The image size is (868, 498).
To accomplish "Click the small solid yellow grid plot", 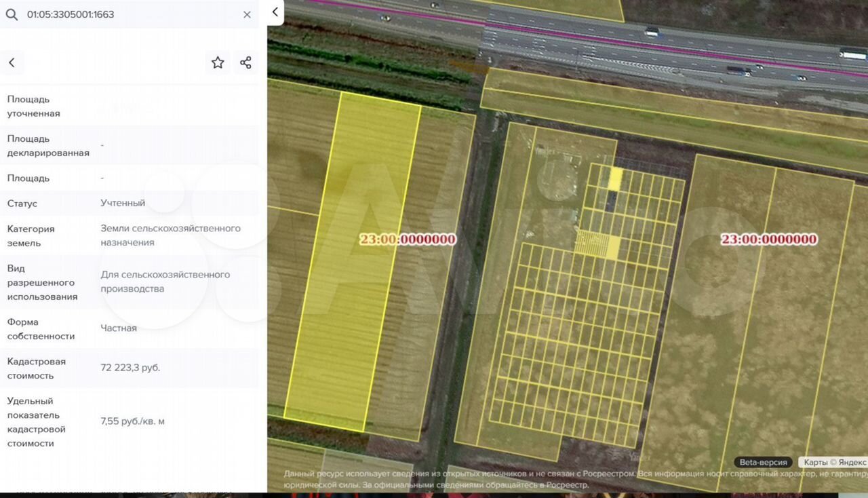I will click(x=616, y=178).
